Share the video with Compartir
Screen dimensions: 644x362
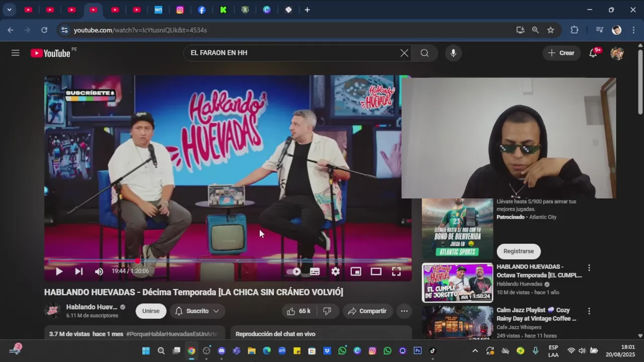click(367, 311)
